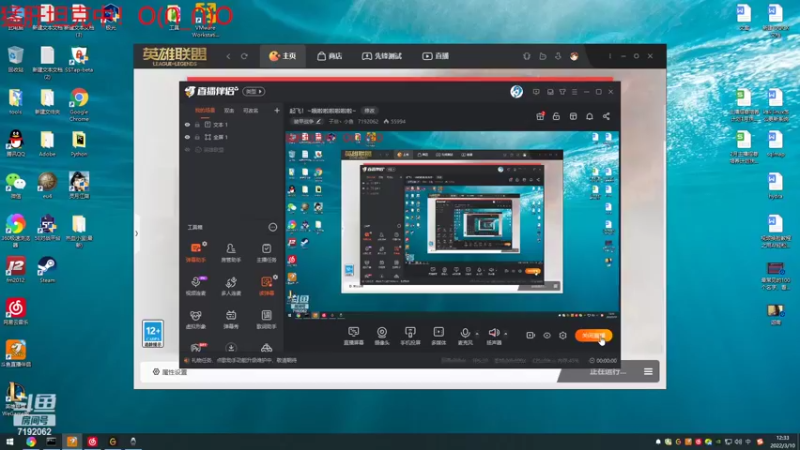Open the list menu next to 正在运行
The image size is (800, 450).
pos(648,371)
